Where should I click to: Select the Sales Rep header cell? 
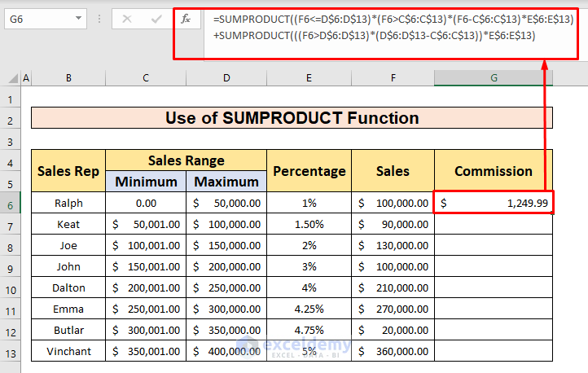tap(68, 171)
